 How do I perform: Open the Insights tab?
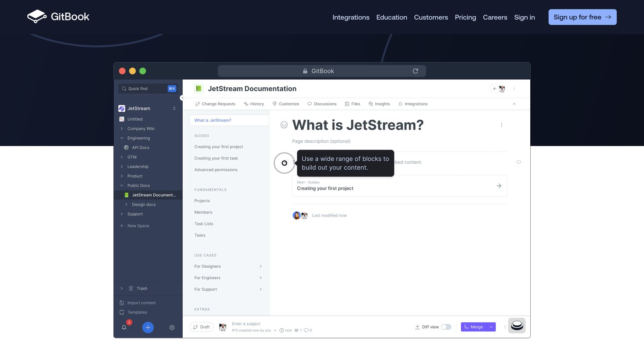[x=379, y=104]
